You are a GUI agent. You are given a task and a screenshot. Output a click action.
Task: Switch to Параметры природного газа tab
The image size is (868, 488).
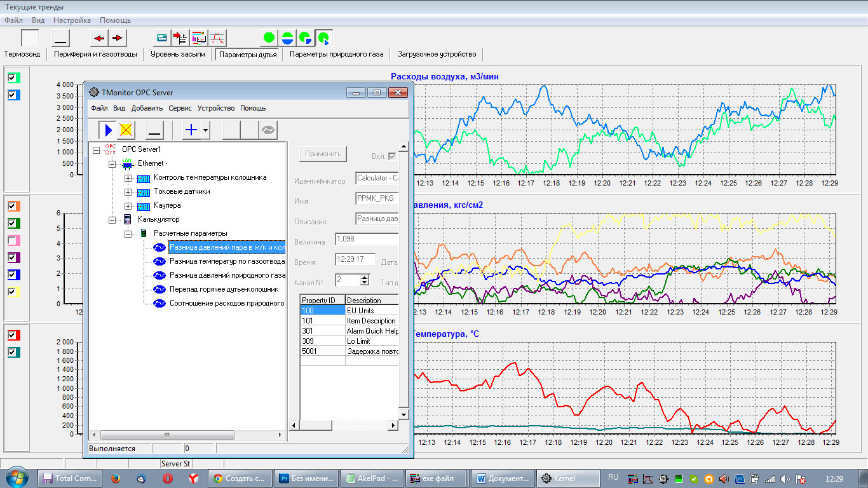tap(336, 55)
